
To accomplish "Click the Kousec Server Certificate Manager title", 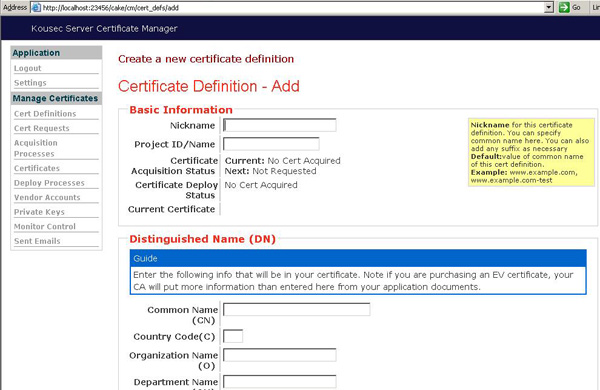I will coord(104,29).
